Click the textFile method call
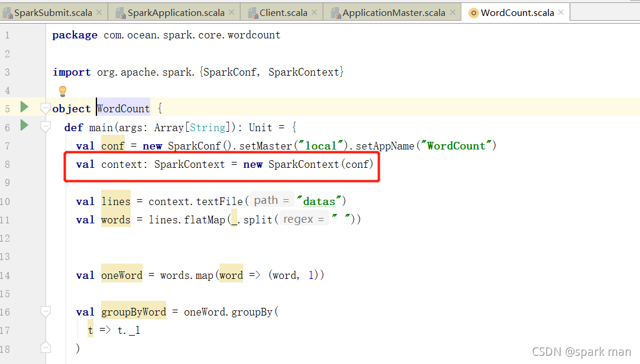640x364 pixels. point(219,201)
